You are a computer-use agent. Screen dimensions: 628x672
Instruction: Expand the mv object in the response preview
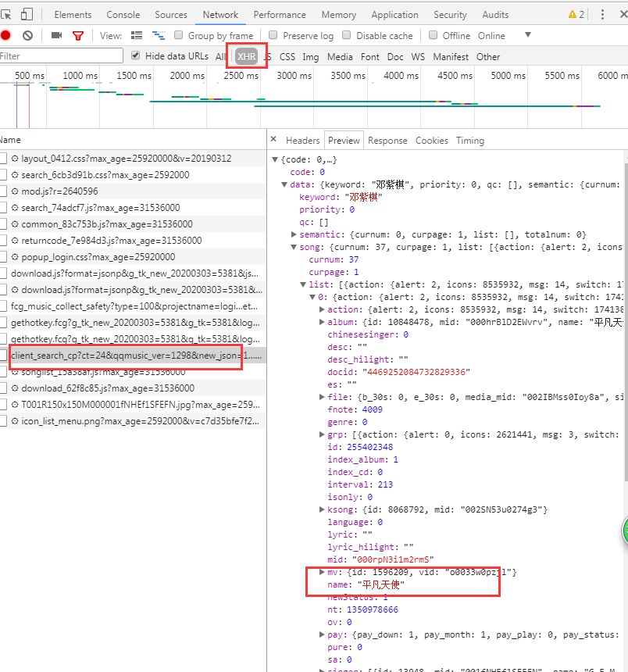321,573
